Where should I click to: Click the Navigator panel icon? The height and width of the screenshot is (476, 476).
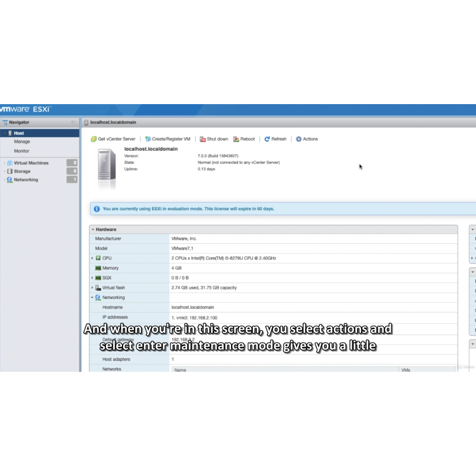[5, 122]
